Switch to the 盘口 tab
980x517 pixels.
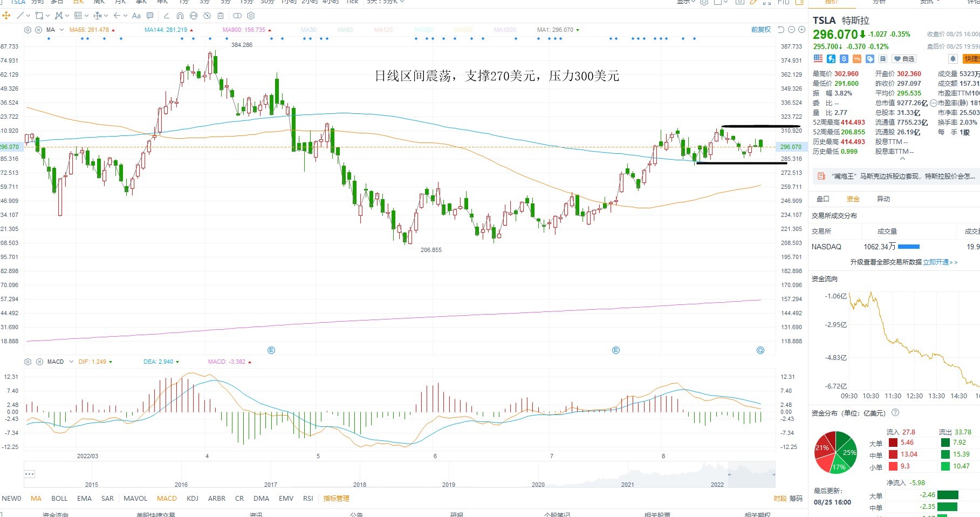[823, 199]
